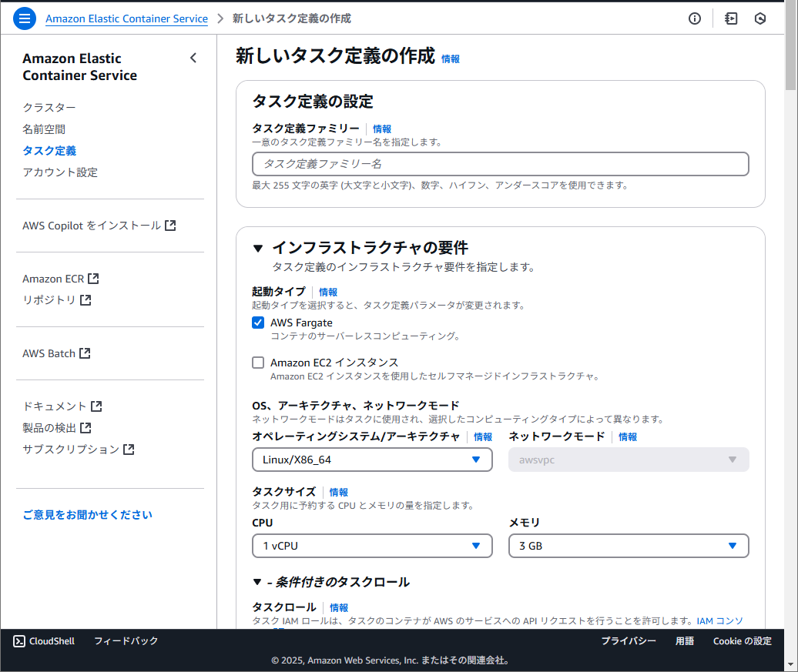Collapse the インフラストラクチャの要件 section

258,249
